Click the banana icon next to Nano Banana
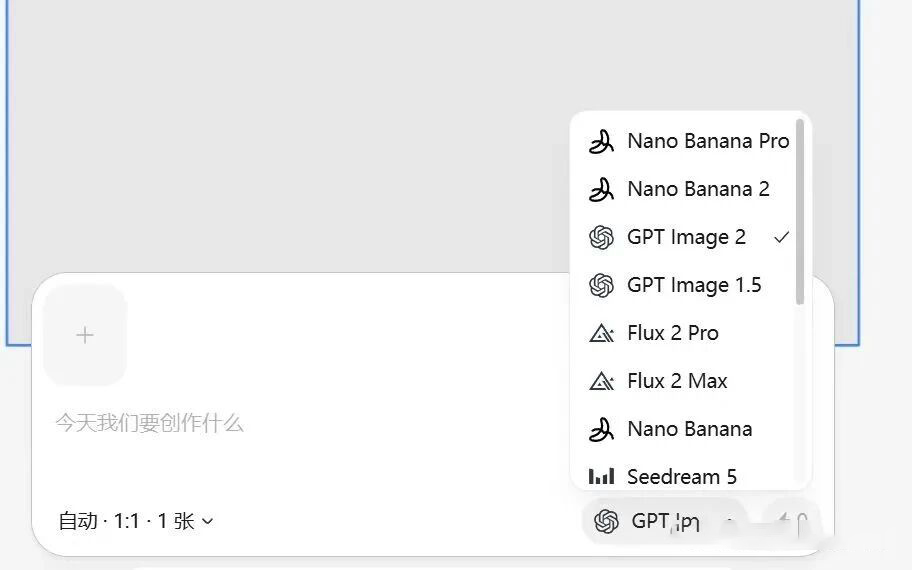 [x=601, y=429]
